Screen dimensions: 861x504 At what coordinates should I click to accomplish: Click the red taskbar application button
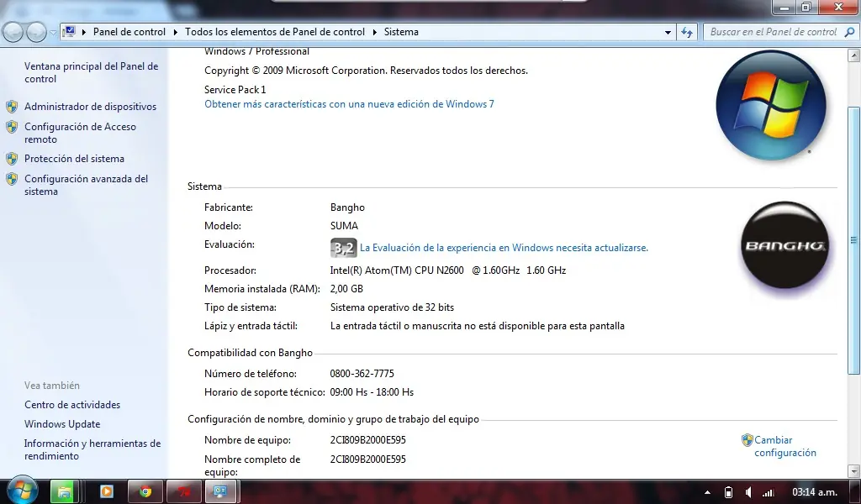pyautogui.click(x=183, y=491)
